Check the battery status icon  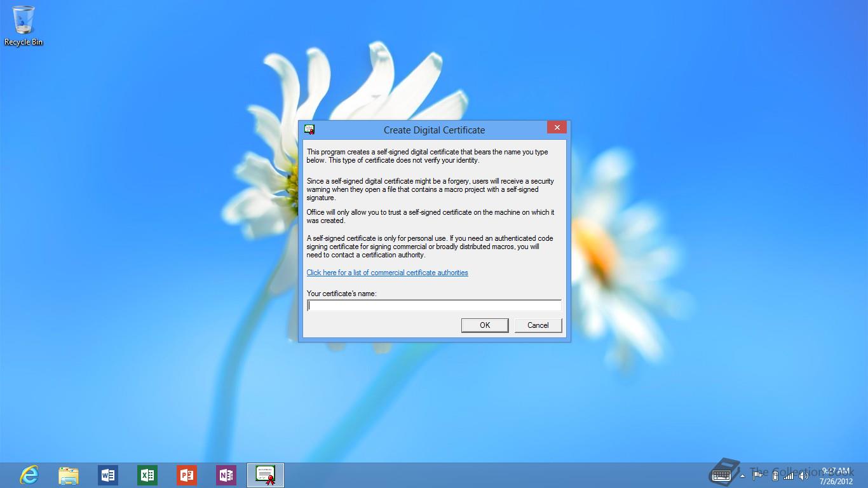775,475
